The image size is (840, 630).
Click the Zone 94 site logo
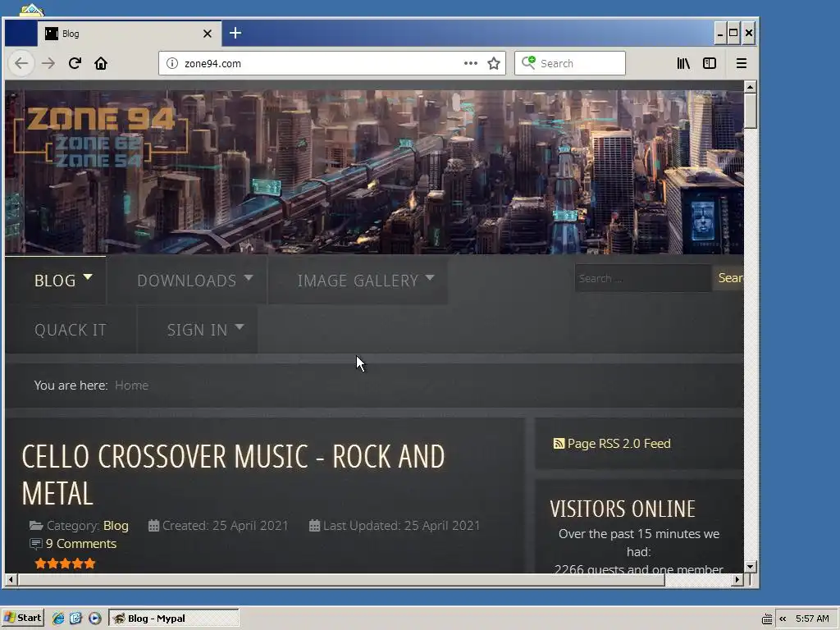pos(101,138)
